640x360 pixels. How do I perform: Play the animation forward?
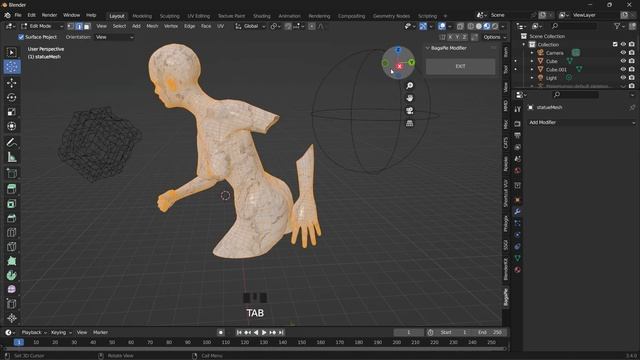pyautogui.click(x=264, y=333)
